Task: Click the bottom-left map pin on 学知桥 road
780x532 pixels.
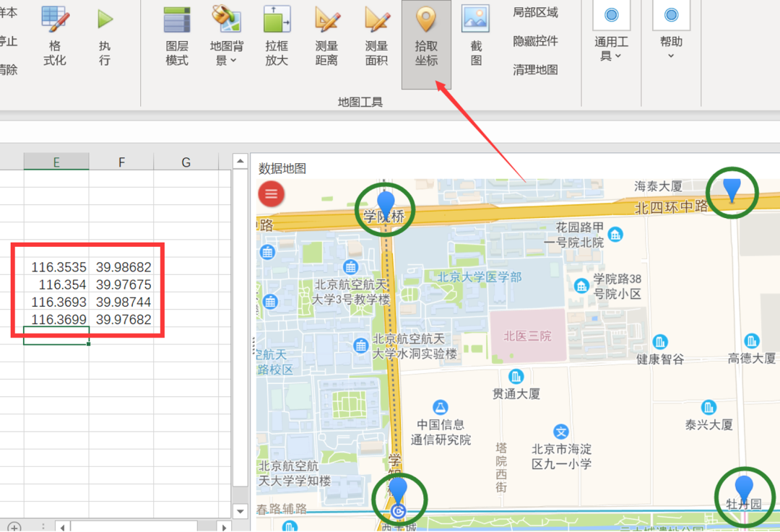Action: click(x=397, y=489)
